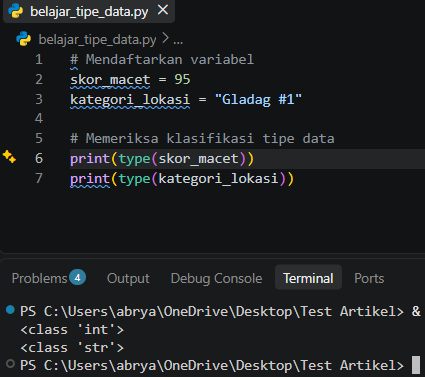This screenshot has width=425, height=377.
Task: Click print keyword on line 6
Action: [90, 159]
